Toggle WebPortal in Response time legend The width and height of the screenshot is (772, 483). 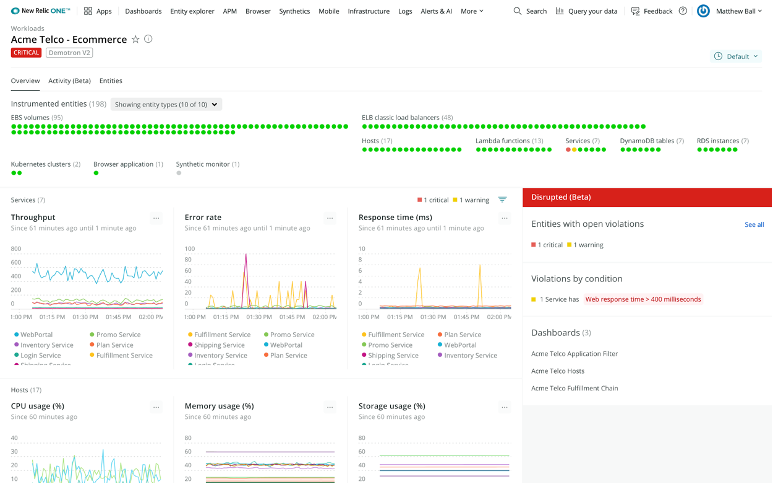click(x=457, y=345)
